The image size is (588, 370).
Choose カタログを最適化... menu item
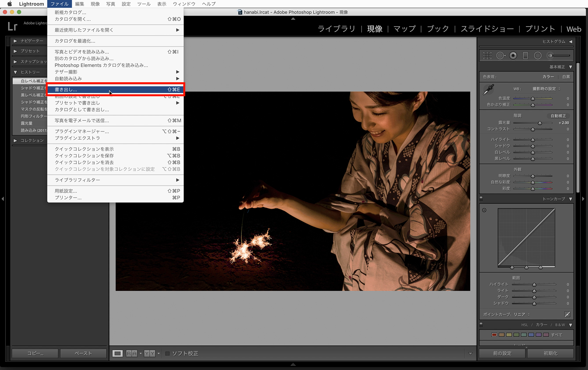pyautogui.click(x=115, y=41)
